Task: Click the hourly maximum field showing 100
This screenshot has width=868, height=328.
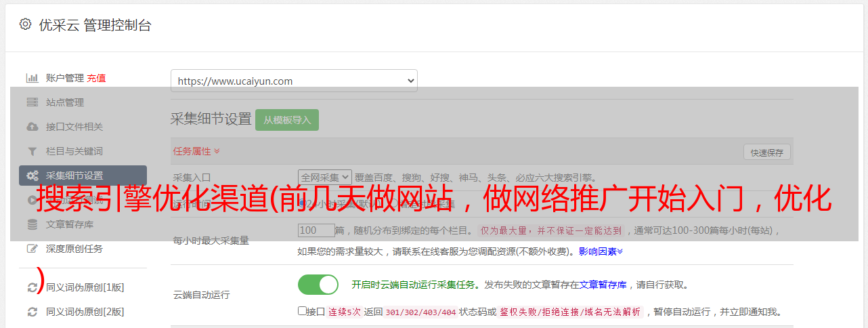Action: click(x=316, y=230)
